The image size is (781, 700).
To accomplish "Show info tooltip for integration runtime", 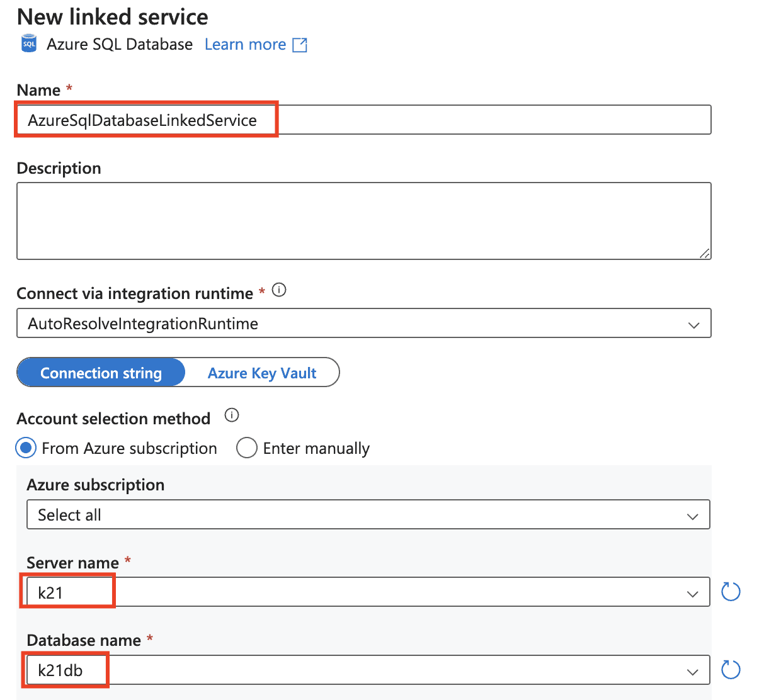I will [279, 290].
